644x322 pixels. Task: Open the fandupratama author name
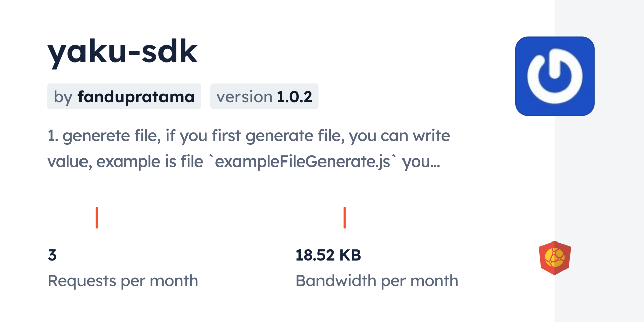pyautogui.click(x=136, y=97)
